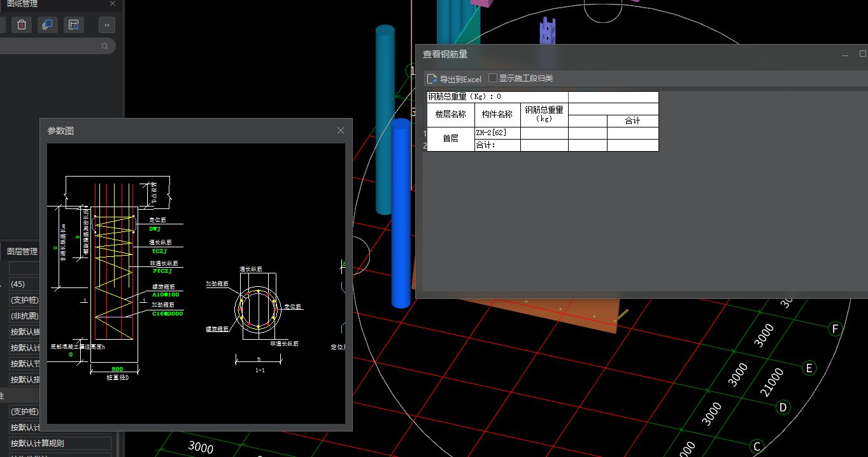Click the C16@2000 stiffening hoop value

tap(167, 313)
